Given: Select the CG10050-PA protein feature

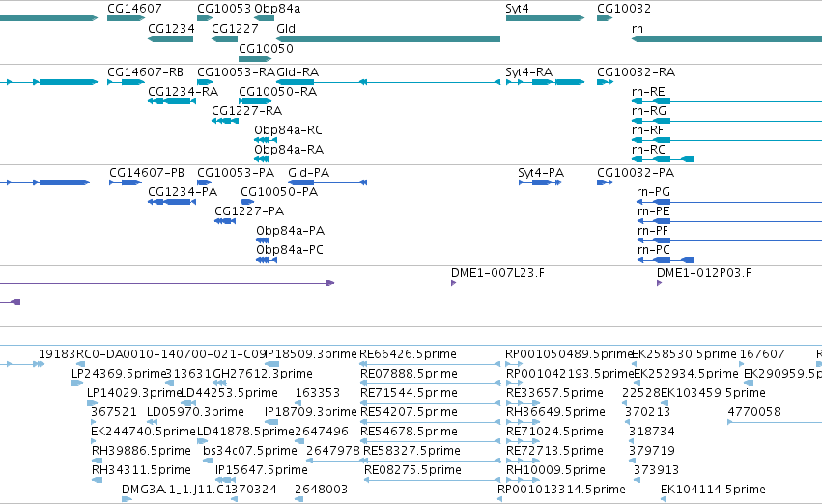Looking at the screenshot, I should pyautogui.click(x=247, y=202).
